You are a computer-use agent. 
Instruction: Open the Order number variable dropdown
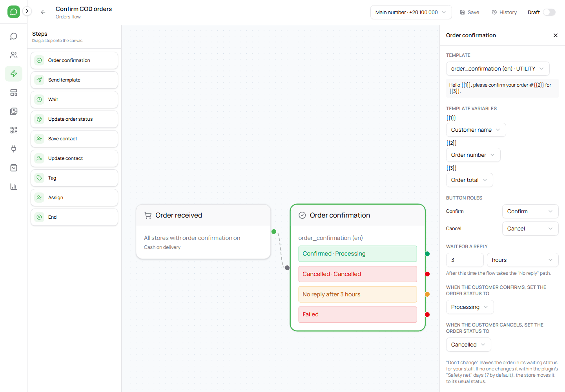click(473, 155)
